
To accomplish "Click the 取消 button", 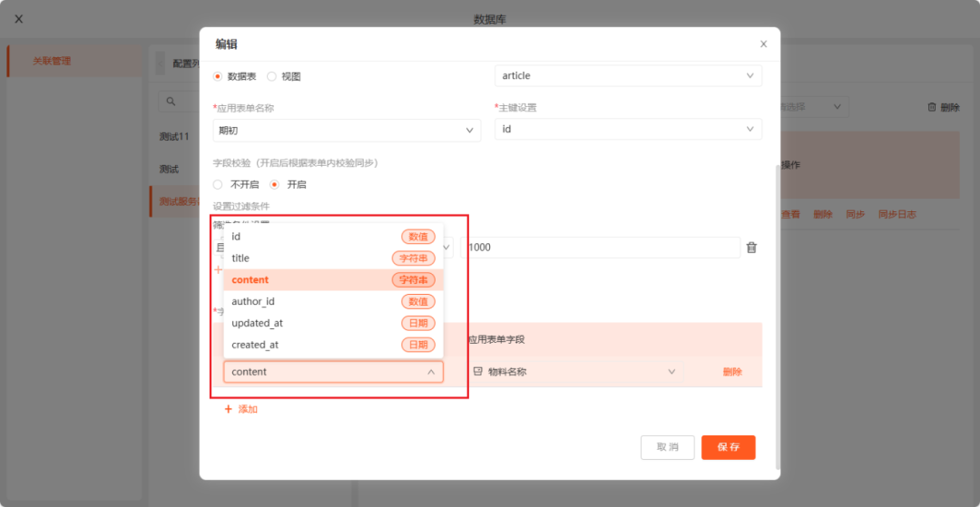I will coord(668,447).
